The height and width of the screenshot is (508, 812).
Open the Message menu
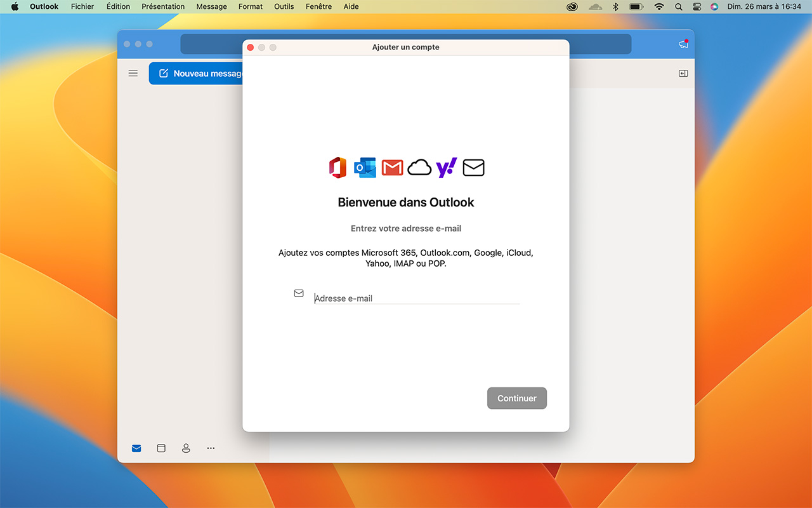tap(211, 6)
